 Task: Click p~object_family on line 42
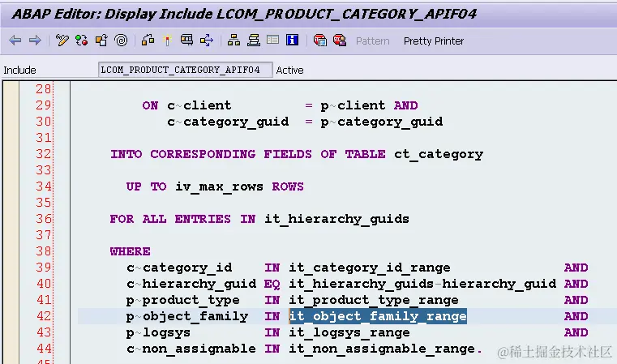tap(187, 317)
